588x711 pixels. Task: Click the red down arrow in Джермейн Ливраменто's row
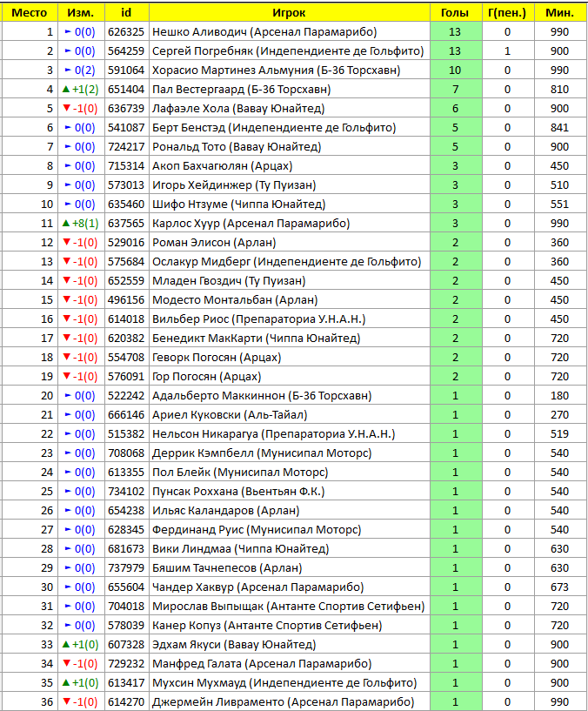tap(67, 702)
